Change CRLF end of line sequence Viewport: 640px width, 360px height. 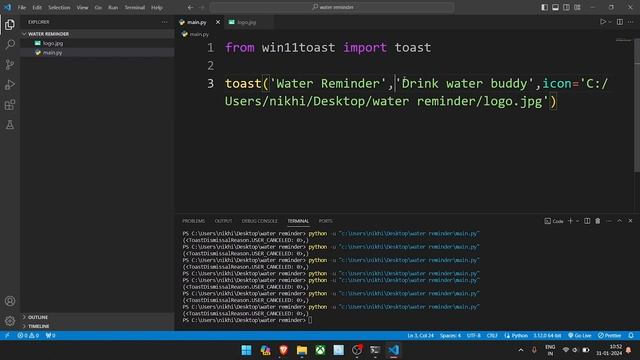point(492,336)
